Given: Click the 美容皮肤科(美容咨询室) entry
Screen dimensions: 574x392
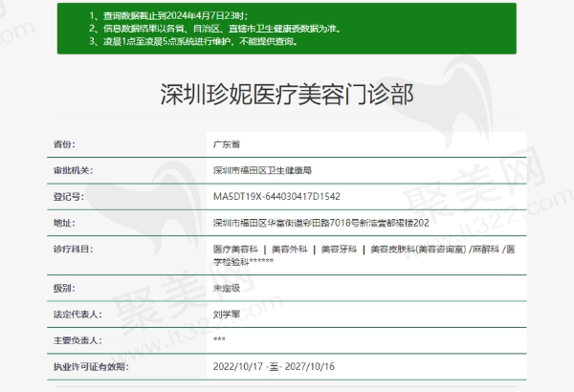Looking at the screenshot, I should [418, 249].
